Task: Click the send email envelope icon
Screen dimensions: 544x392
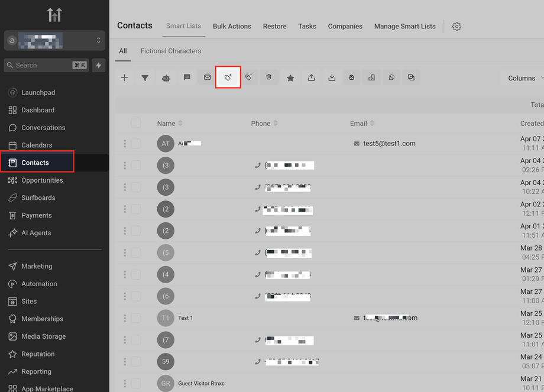Action: click(x=207, y=77)
